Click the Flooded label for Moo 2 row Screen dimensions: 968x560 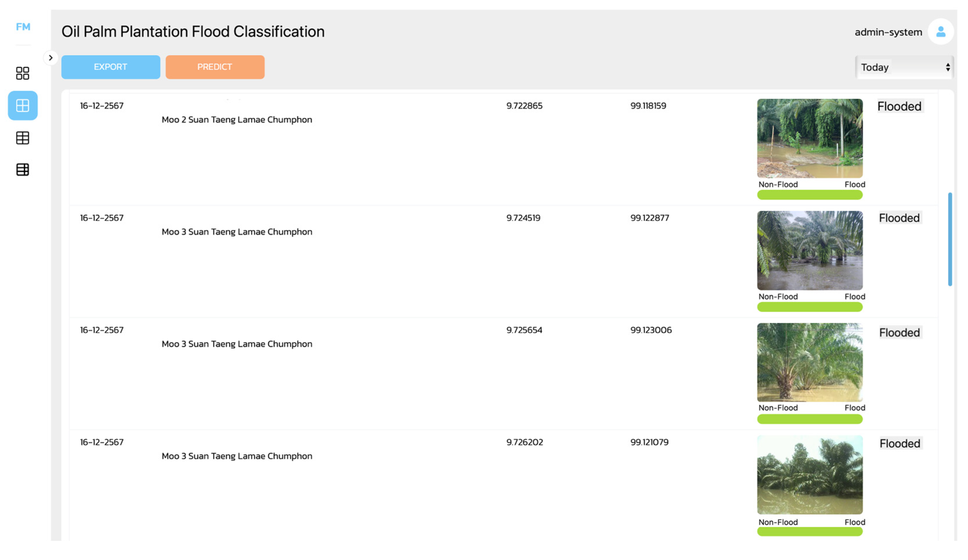(899, 106)
